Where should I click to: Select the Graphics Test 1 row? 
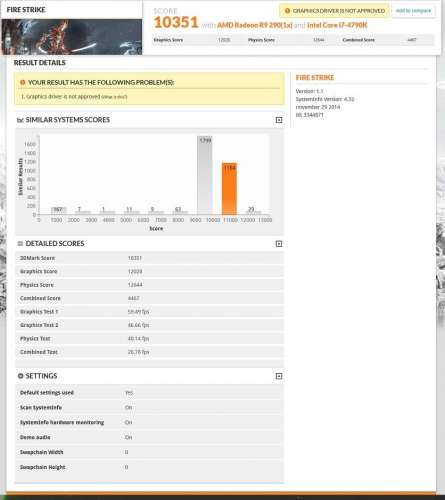pos(149,312)
